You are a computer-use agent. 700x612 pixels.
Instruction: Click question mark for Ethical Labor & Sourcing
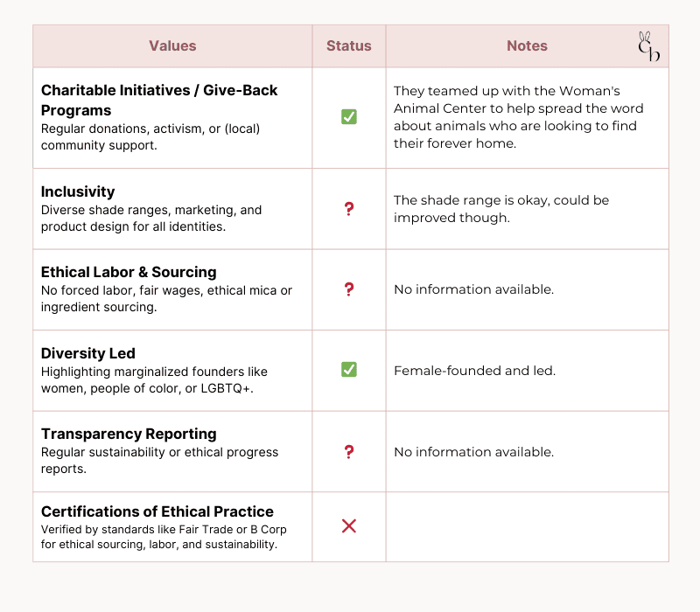point(349,289)
